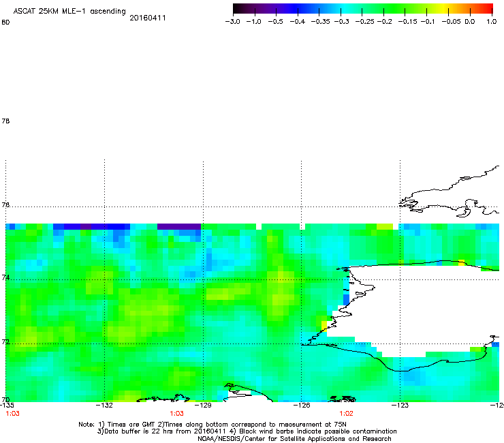Click the longitude label -132

tap(104, 406)
